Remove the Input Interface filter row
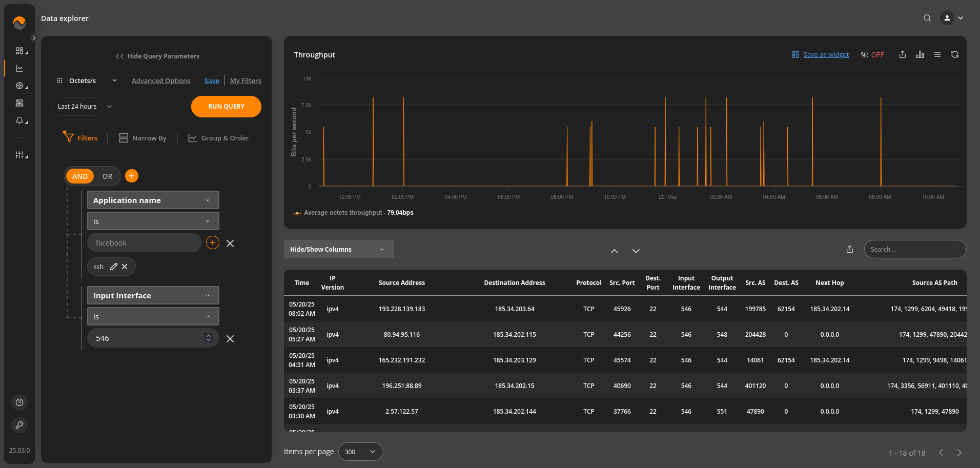Viewport: 980px width, 468px height. tap(230, 339)
